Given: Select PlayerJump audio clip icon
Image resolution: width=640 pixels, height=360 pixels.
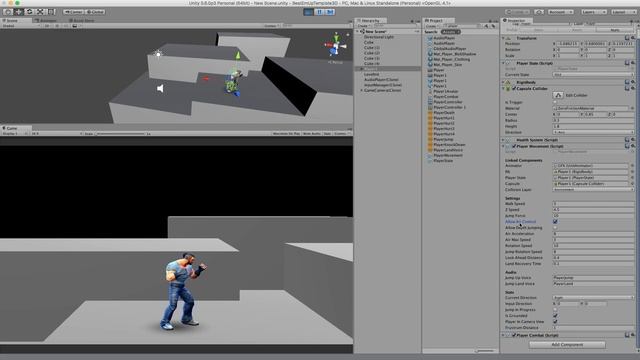Looking at the screenshot, I should coord(430,139).
